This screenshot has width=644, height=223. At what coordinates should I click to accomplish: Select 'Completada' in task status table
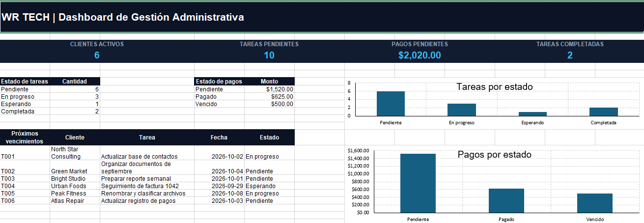25,111
